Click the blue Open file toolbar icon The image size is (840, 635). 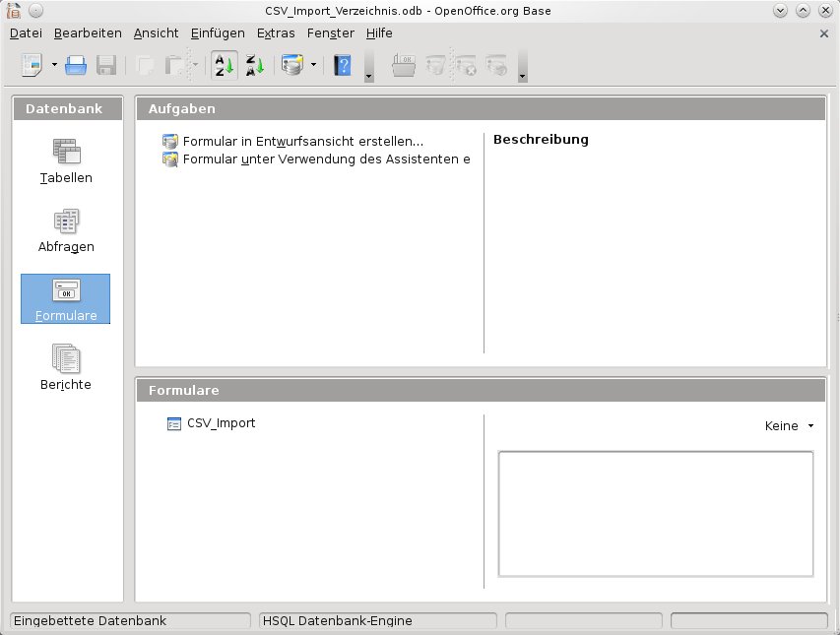click(76, 66)
